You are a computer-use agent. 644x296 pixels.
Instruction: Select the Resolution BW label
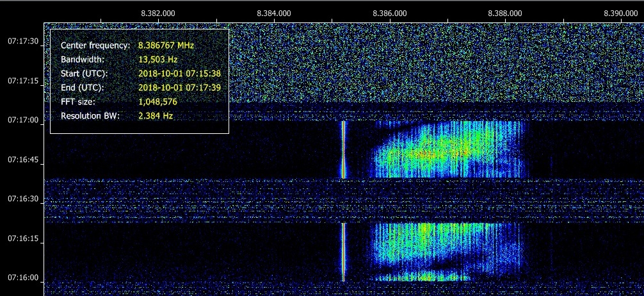pos(90,116)
